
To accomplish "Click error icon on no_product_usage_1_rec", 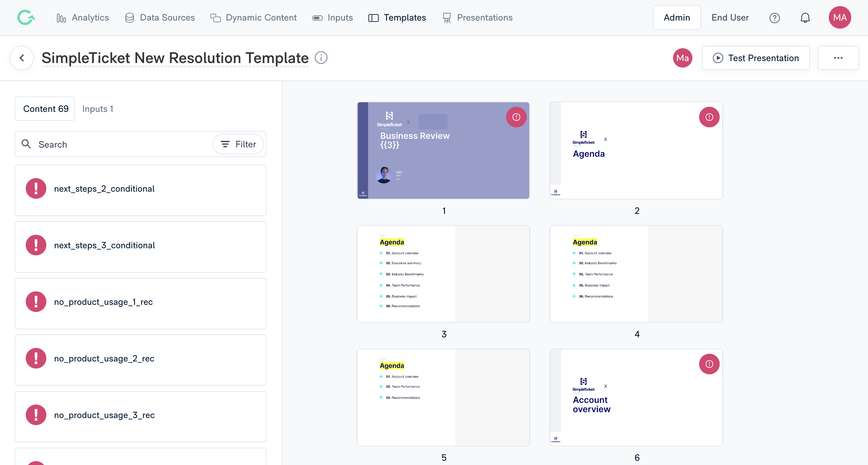I will click(x=36, y=302).
